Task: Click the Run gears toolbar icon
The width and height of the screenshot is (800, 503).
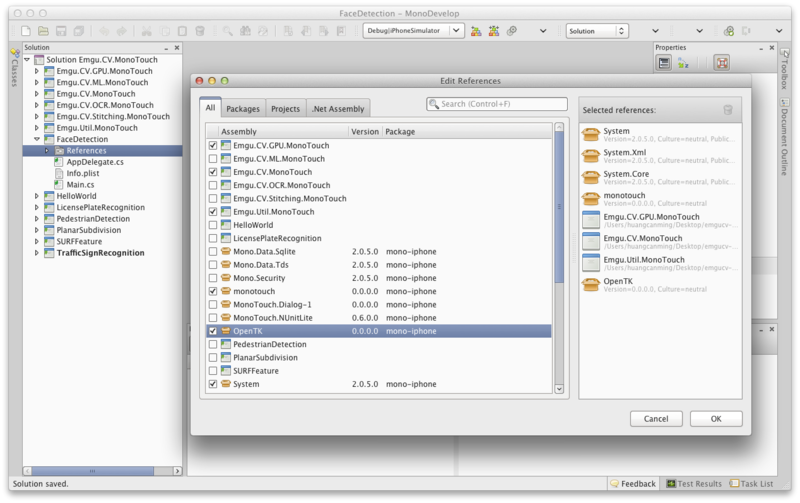Action: pyautogui.click(x=512, y=31)
